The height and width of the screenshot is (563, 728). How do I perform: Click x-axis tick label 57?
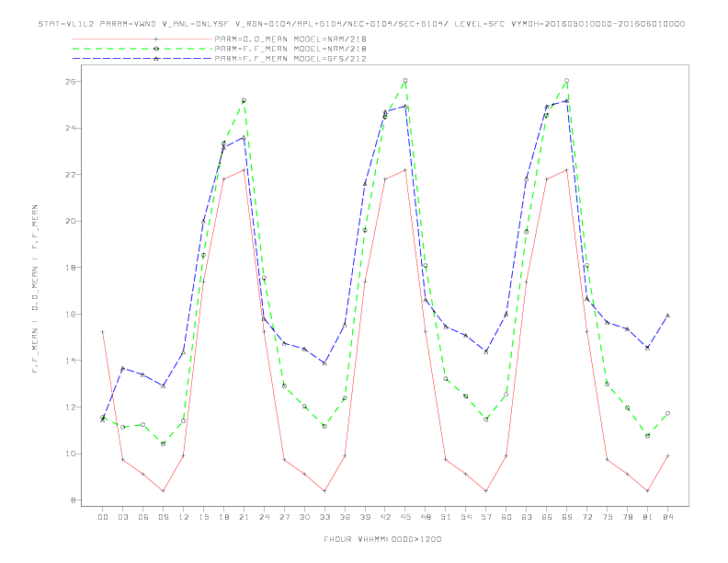[x=486, y=517]
